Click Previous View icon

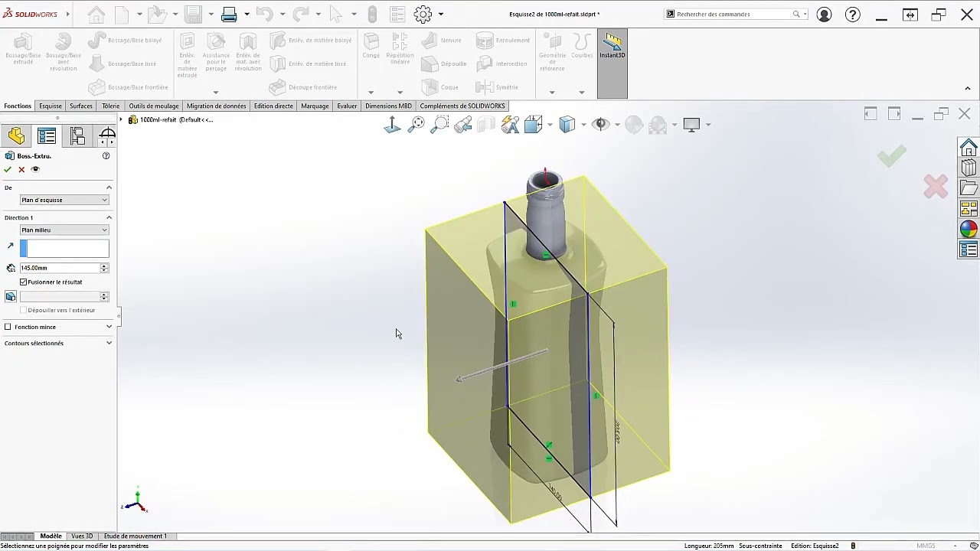(x=463, y=125)
